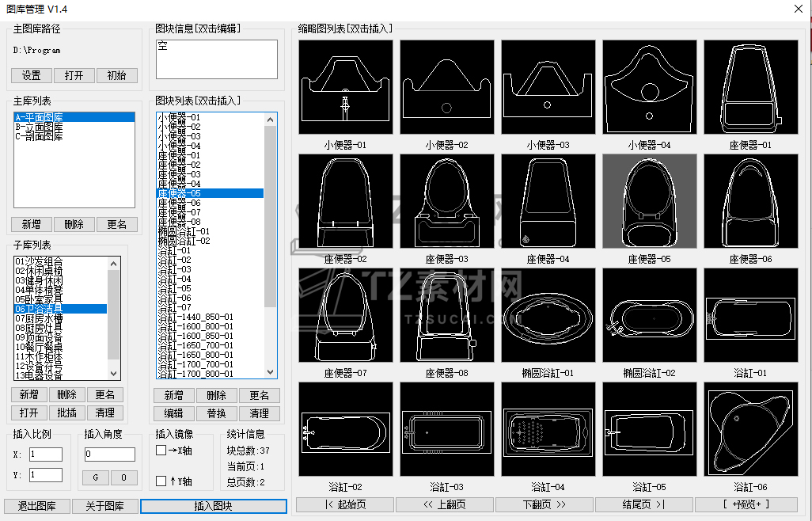
Task: Click 设置 under main library path
Action: point(32,75)
